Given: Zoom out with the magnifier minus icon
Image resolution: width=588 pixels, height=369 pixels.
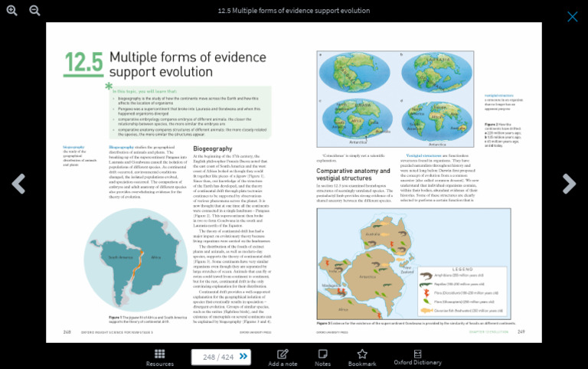Looking at the screenshot, I should click(x=35, y=11).
